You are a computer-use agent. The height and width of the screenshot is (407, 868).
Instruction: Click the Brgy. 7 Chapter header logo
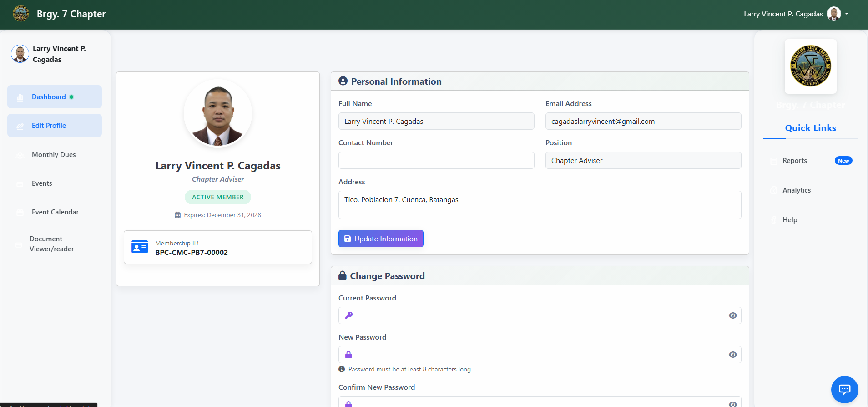[x=21, y=14]
